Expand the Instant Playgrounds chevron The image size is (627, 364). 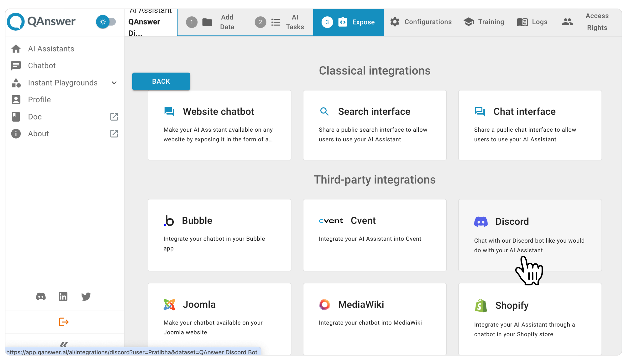tap(114, 83)
